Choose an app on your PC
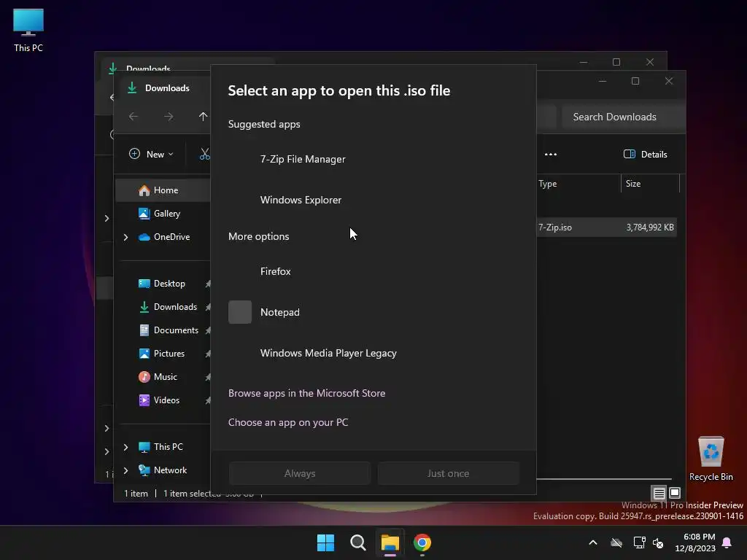Viewport: 747px width, 560px height. click(287, 422)
